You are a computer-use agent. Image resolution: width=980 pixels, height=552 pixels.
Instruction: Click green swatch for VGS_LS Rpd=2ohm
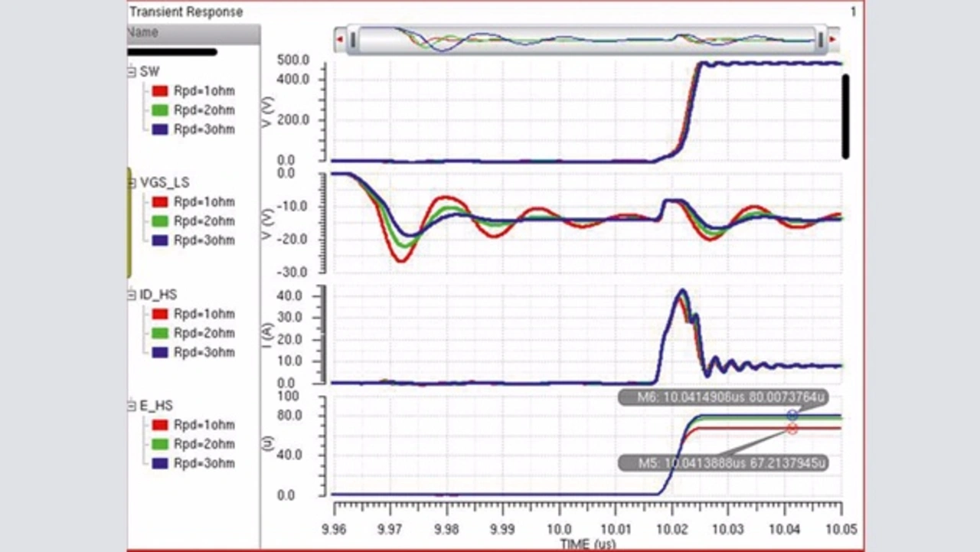point(160,221)
